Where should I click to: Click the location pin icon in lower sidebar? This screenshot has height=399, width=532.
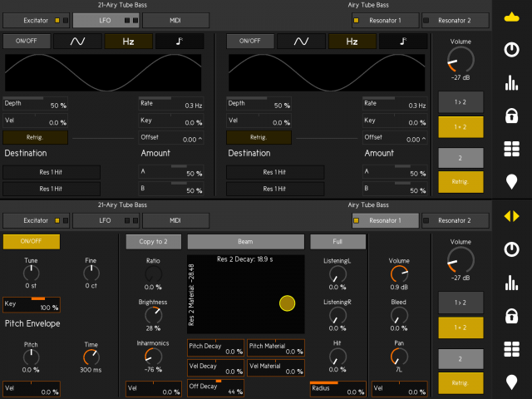[x=513, y=381]
